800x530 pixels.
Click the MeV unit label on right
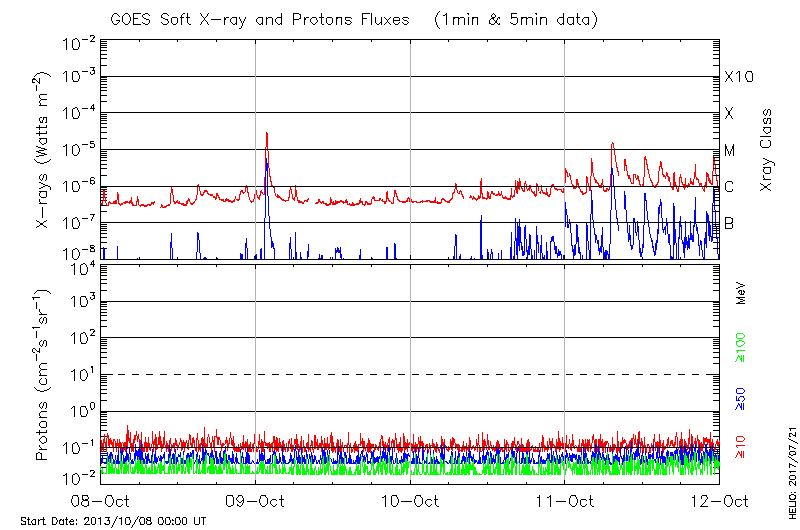741,293
